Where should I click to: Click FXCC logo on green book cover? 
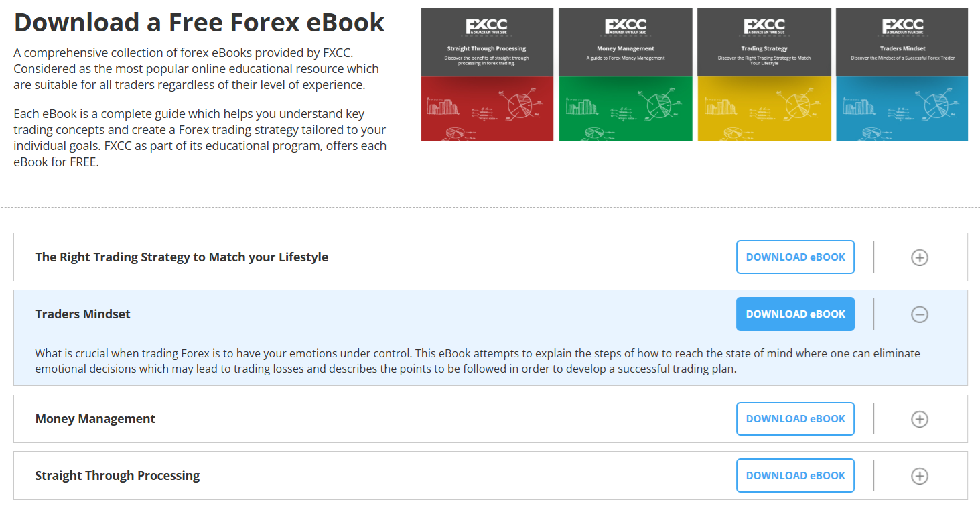626,27
